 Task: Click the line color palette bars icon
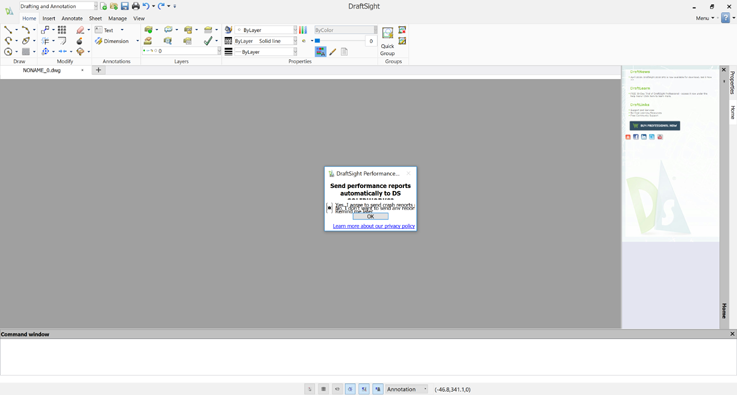[303, 30]
